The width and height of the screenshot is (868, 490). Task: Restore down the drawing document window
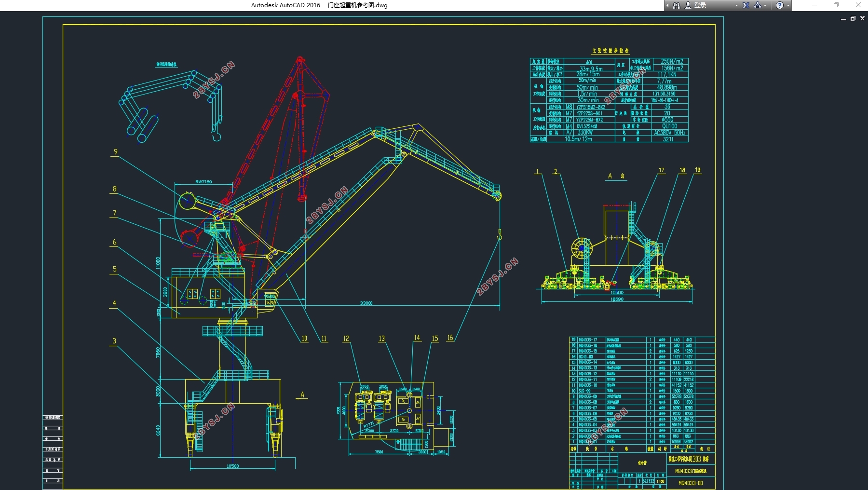(853, 18)
